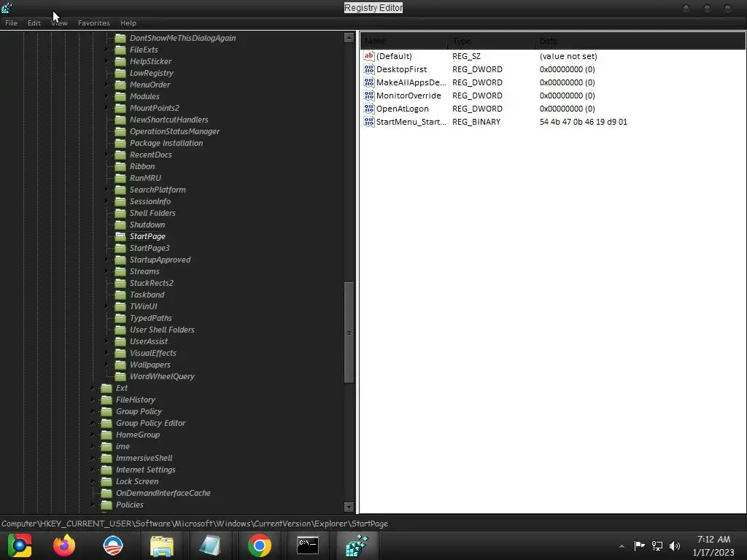The width and height of the screenshot is (747, 560).
Task: Select the OperationStatusManager key
Action: click(x=174, y=131)
